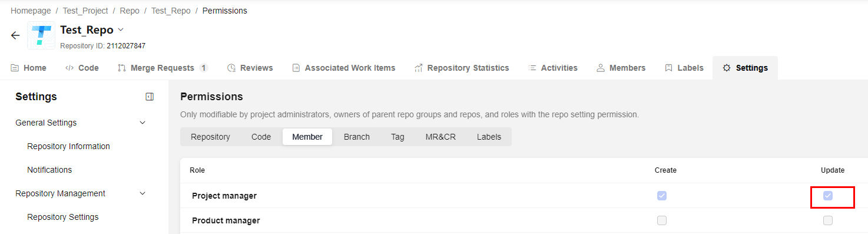Image resolution: width=868 pixels, height=234 pixels.
Task: Click the Merge Requests icon
Action: (x=122, y=68)
